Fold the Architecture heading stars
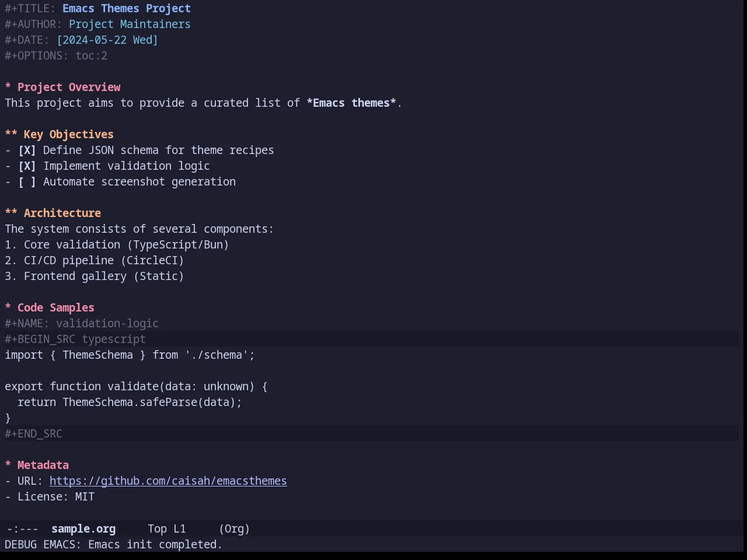 click(11, 213)
